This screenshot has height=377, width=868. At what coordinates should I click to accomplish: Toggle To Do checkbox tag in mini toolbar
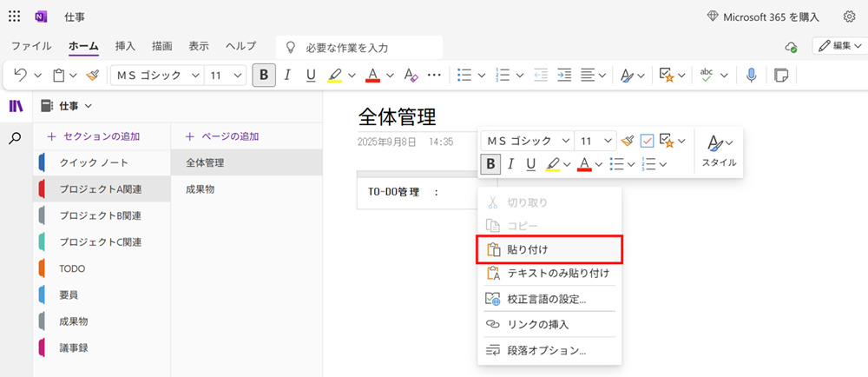[648, 142]
